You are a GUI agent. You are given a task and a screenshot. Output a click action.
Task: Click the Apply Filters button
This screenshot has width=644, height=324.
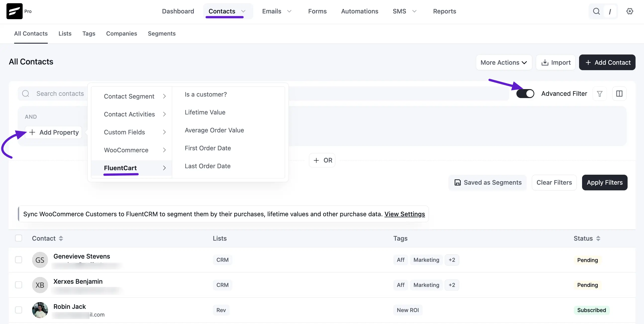point(604,182)
